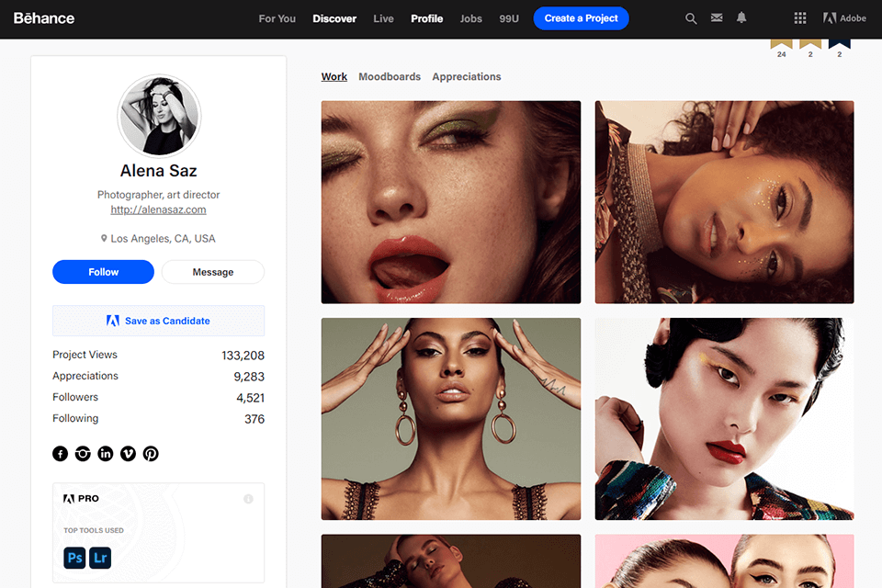Screen dimensions: 882x588
Task: Open the green eyeshadow portrait project thumbnail
Action: 450,202
